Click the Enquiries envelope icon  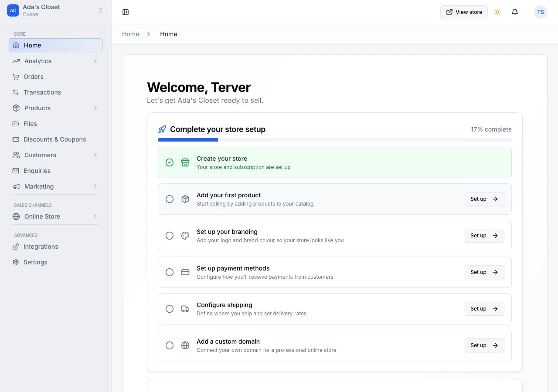(x=16, y=171)
